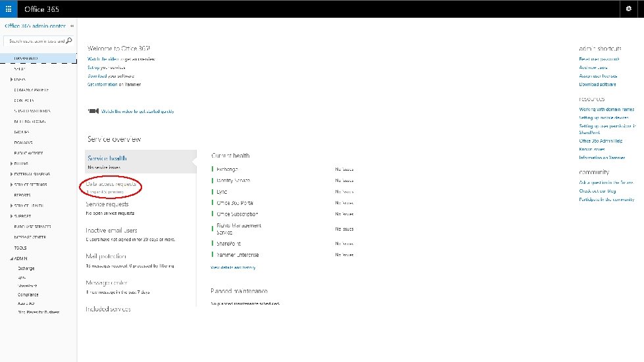This screenshot has width=644, height=362.
Task: Open Purchase Services in the sidebar
Action: pos(32,227)
